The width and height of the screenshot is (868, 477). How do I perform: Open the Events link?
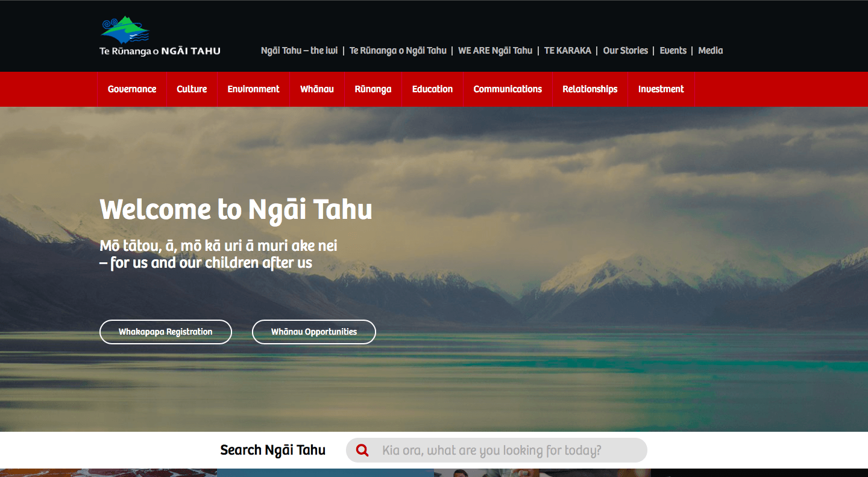673,51
